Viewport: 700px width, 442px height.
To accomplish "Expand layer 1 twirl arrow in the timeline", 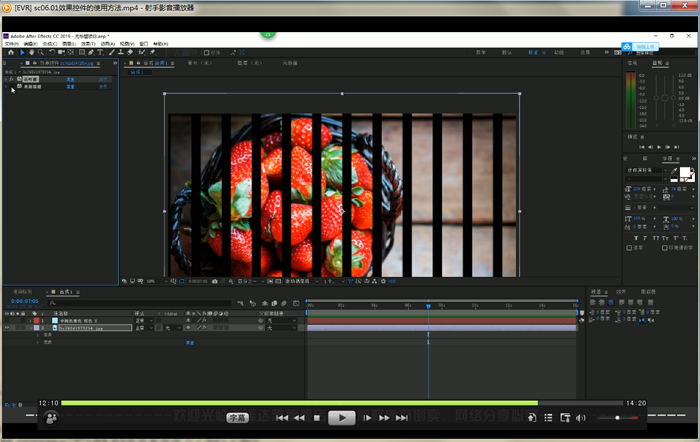I will (x=31, y=321).
